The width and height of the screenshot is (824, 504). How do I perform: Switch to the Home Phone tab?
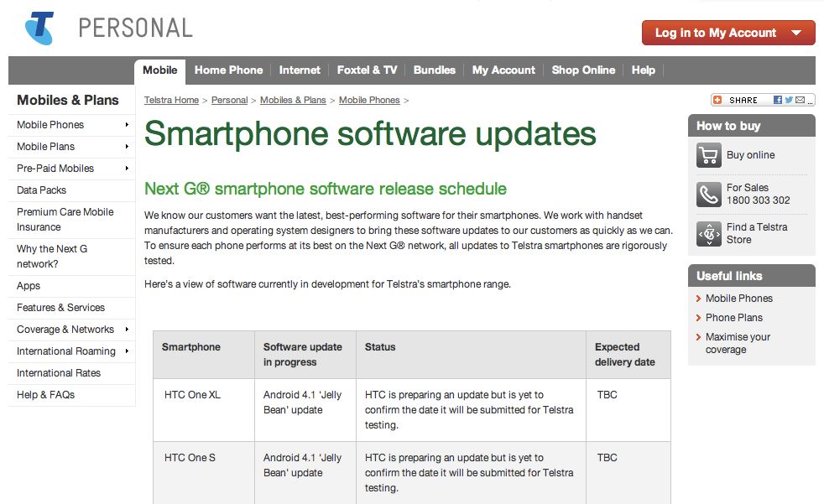[x=228, y=70]
